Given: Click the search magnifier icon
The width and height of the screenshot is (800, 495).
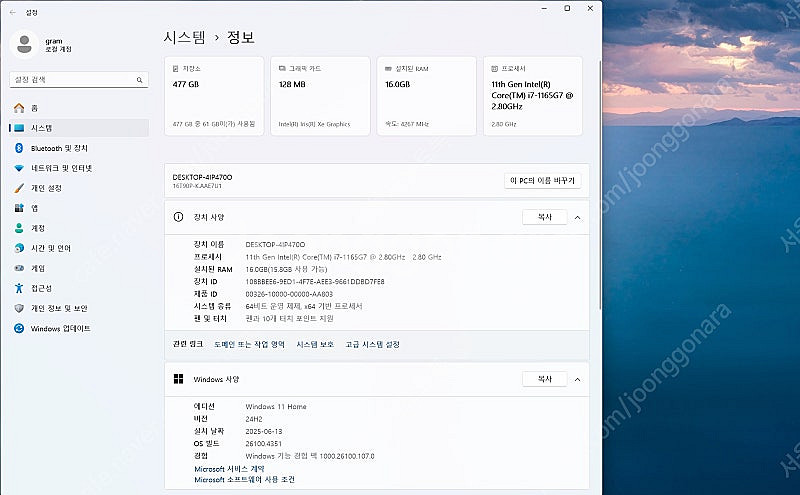Looking at the screenshot, I should tap(139, 80).
